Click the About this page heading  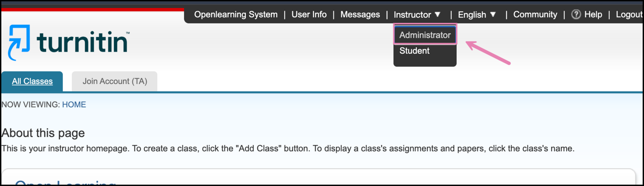point(43,133)
